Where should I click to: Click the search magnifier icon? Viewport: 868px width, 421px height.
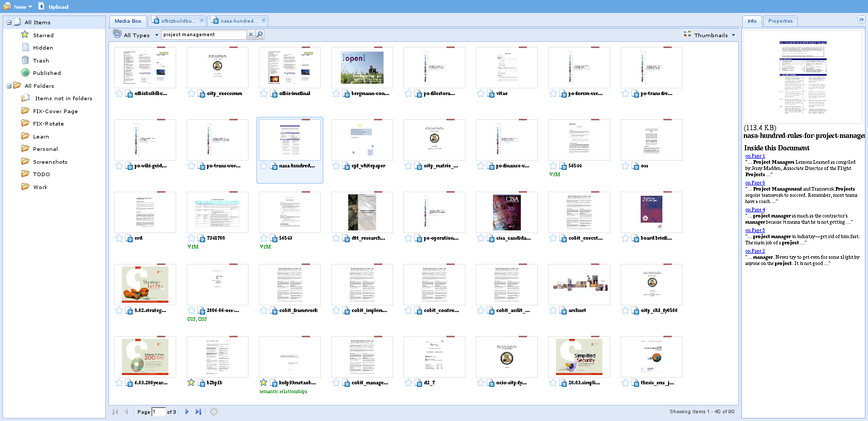[x=260, y=35]
